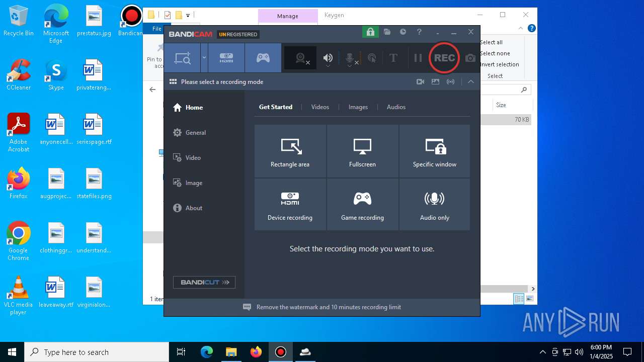The width and height of the screenshot is (644, 362).
Task: Toggle the text overlay T icon
Action: (x=393, y=58)
